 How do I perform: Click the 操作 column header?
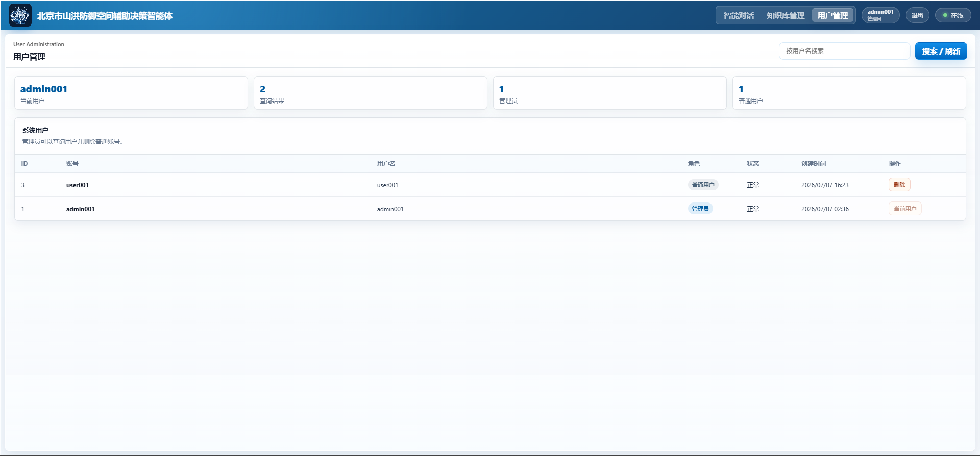pos(895,164)
